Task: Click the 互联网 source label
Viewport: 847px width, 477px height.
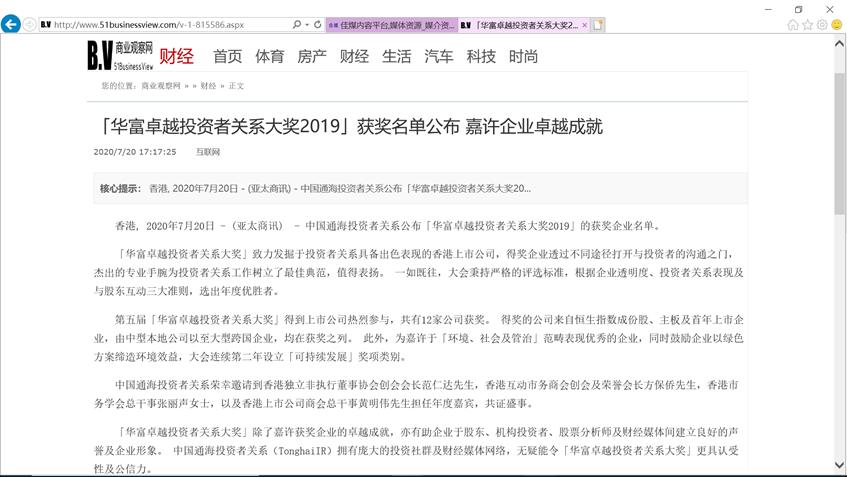Action: pyautogui.click(x=208, y=152)
